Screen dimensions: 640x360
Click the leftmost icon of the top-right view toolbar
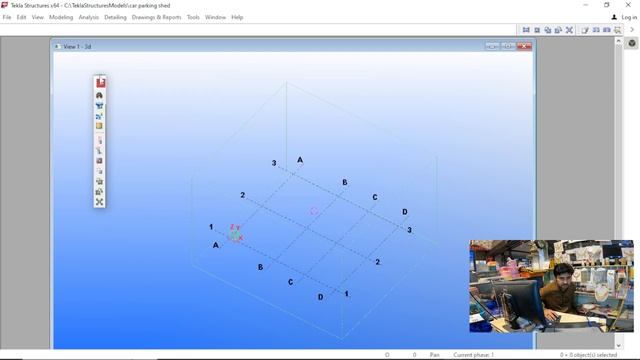click(526, 30)
